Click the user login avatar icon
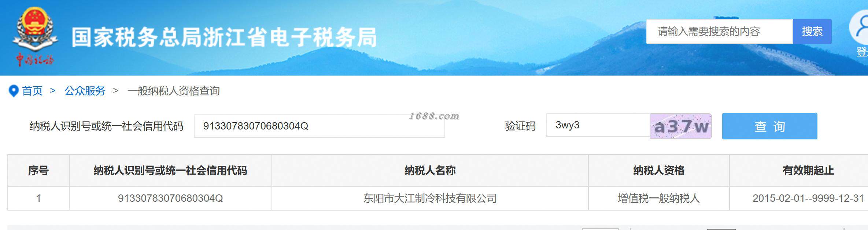 [x=859, y=28]
